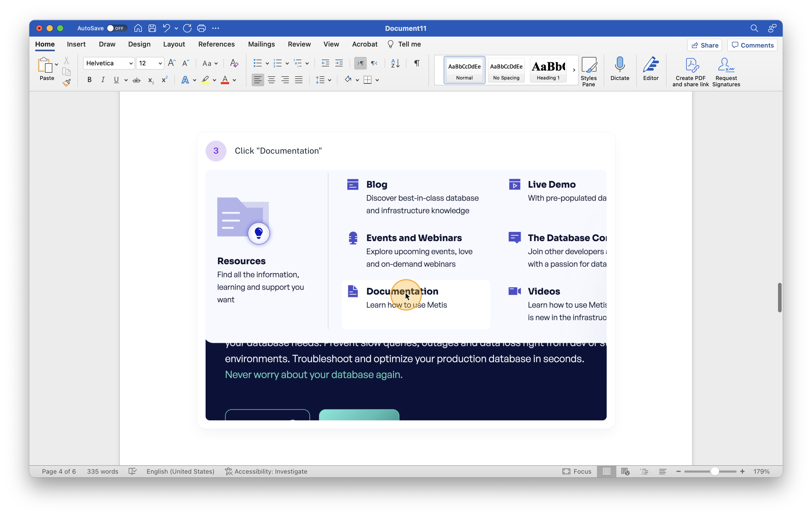Click the zoom slider handle in status bar
This screenshot has height=516, width=812.
714,471
